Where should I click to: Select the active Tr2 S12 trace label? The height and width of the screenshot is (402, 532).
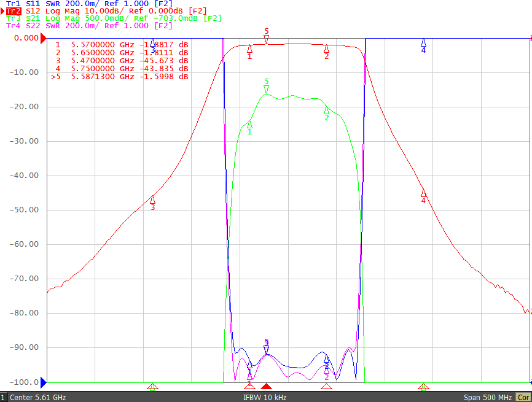[x=106, y=11]
